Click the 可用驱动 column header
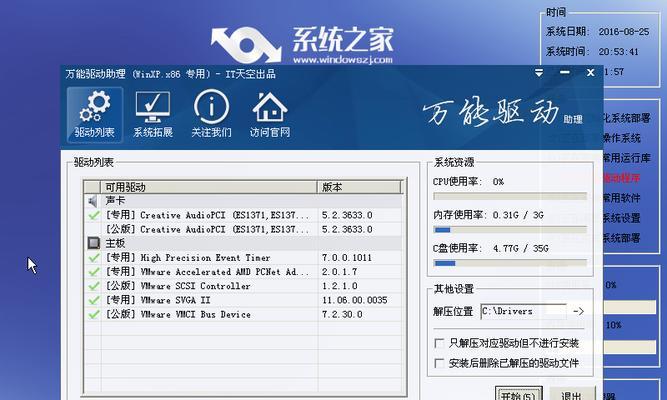Screen dimensions: 667x400 point(208,187)
